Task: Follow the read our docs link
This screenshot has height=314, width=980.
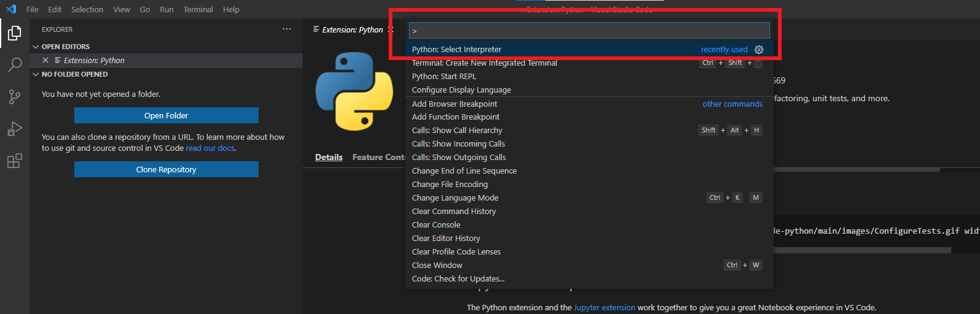Action: click(x=211, y=148)
